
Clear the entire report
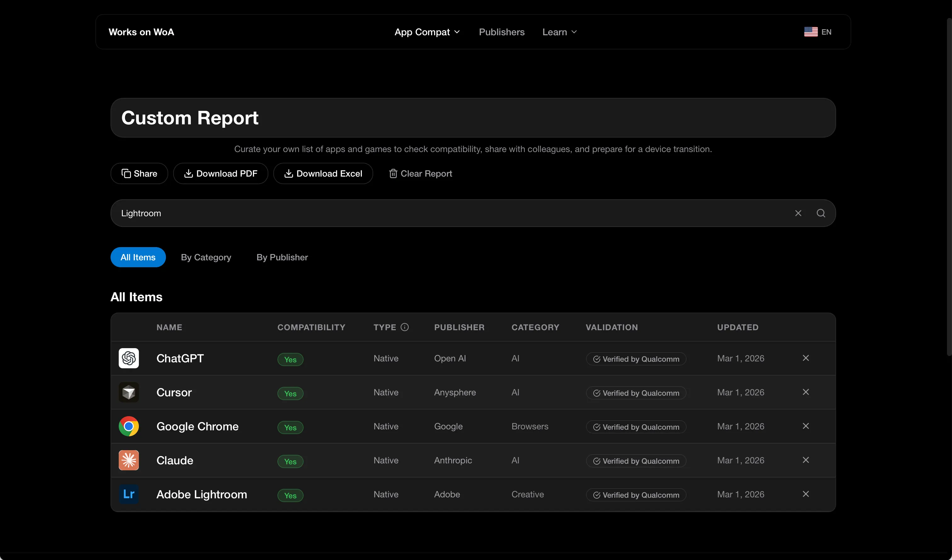click(420, 173)
